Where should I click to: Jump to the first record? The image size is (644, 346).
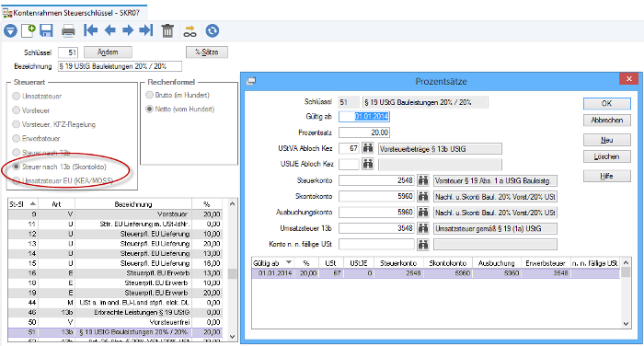[90, 30]
